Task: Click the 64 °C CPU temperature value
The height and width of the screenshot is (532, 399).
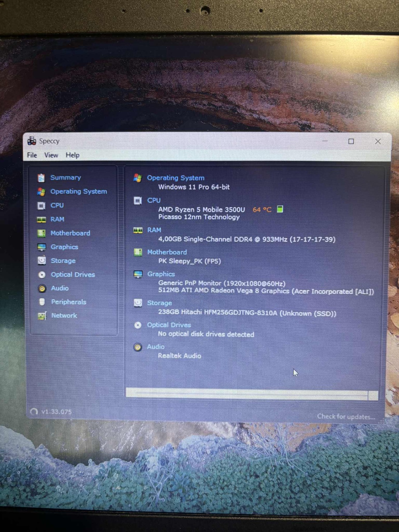Action: tap(262, 210)
